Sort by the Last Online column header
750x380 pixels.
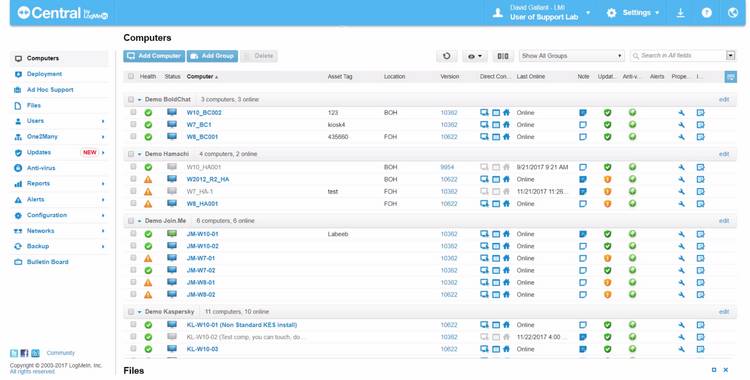click(x=530, y=77)
